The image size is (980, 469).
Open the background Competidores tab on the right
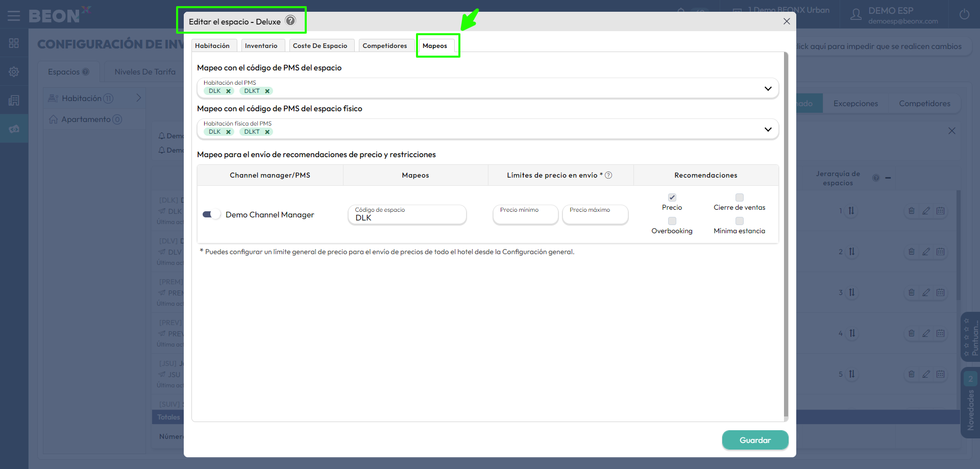point(924,104)
